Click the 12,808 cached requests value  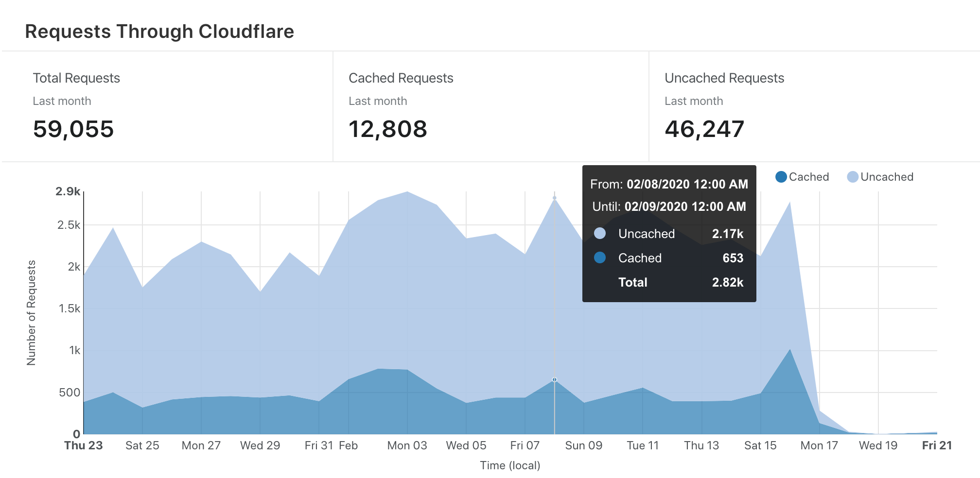pyautogui.click(x=388, y=129)
